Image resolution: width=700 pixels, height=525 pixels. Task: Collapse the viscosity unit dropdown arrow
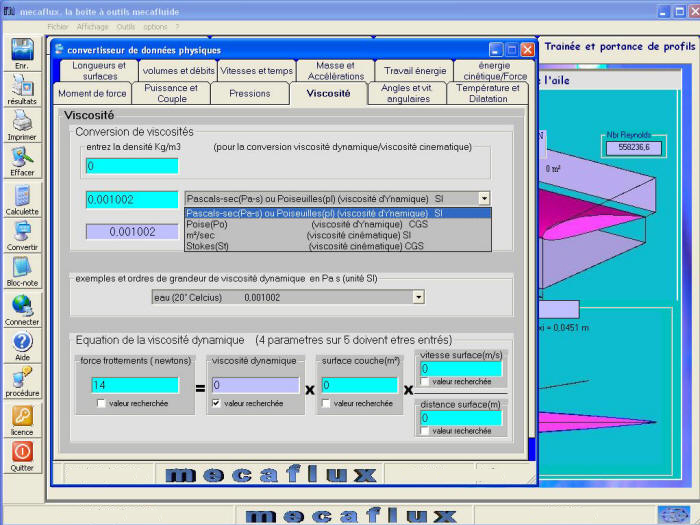tap(484, 198)
